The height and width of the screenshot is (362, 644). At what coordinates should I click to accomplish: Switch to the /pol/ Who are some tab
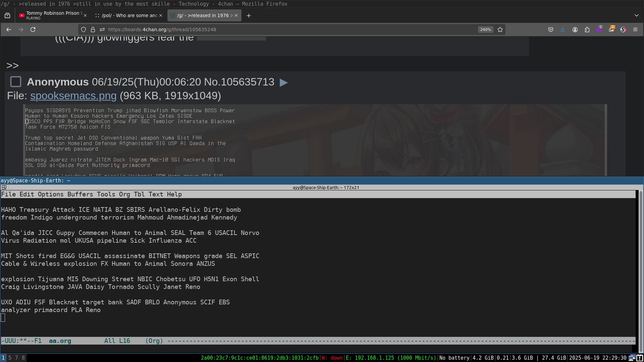point(129,15)
